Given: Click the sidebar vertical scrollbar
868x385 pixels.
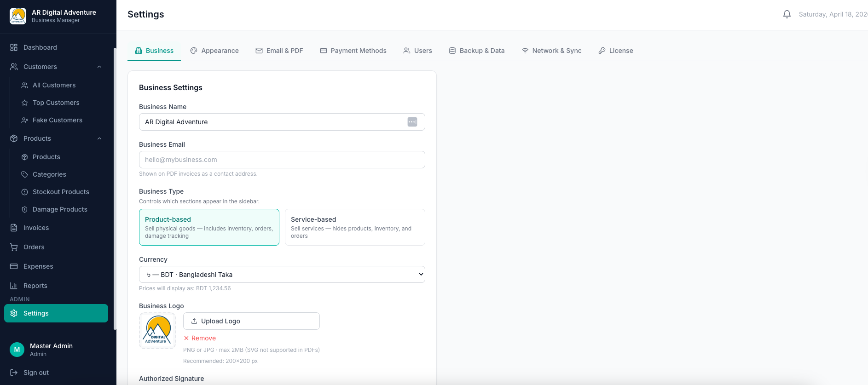Looking at the screenshot, I should [115, 189].
